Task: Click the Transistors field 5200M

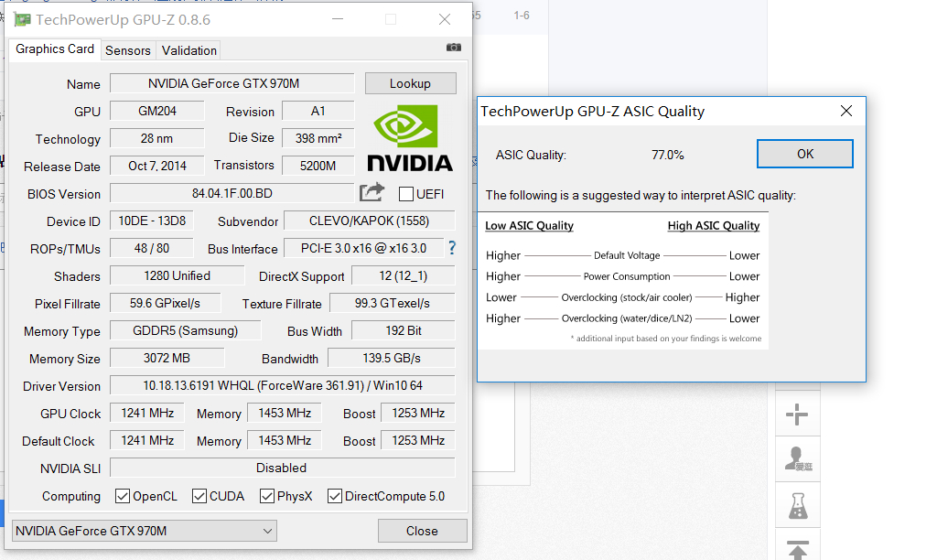Action: [x=318, y=166]
